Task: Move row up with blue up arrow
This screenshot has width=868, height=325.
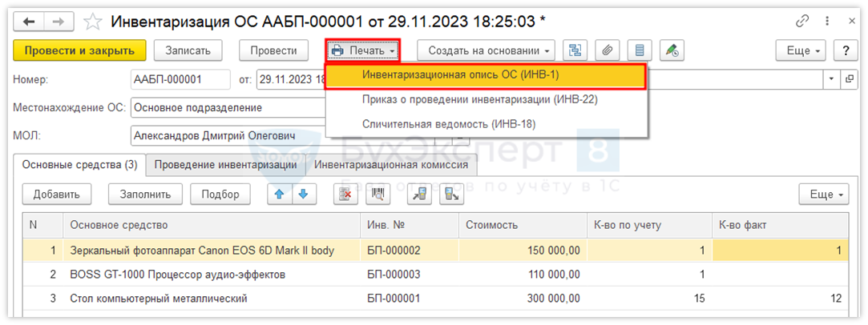Action: [x=280, y=194]
